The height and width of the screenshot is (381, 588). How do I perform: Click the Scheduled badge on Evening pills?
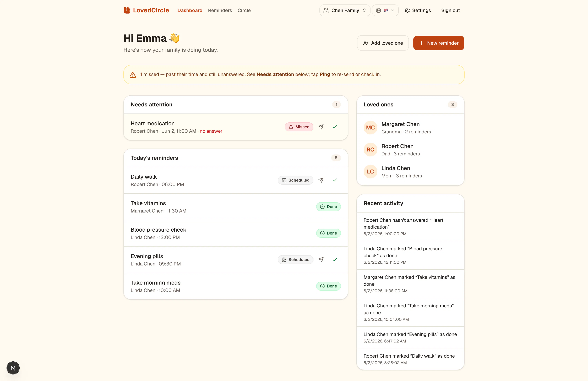click(296, 259)
